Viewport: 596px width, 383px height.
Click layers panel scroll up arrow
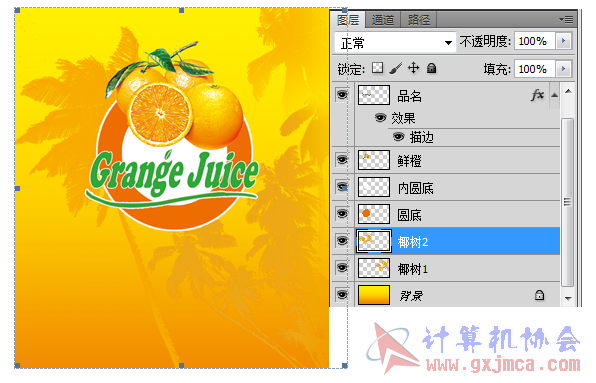pyautogui.click(x=568, y=91)
